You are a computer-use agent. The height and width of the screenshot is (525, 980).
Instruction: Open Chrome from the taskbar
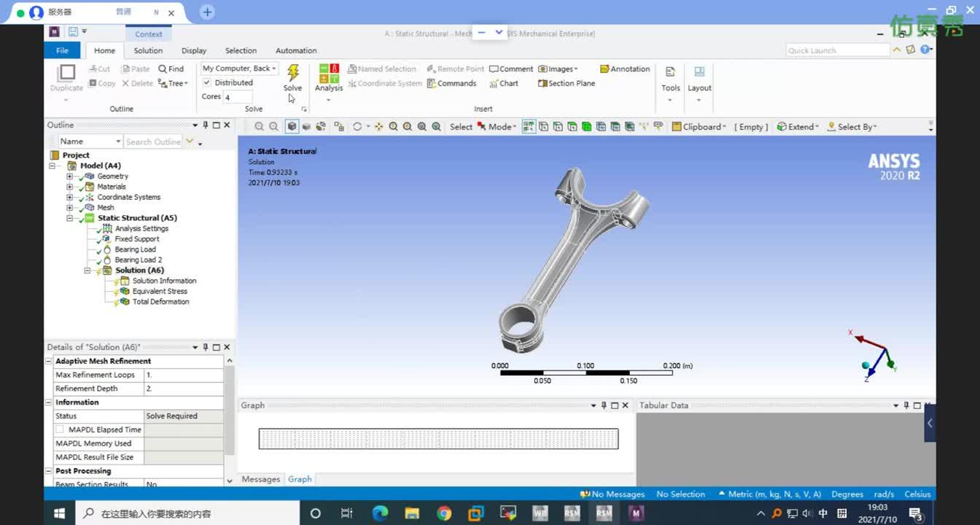click(444, 513)
